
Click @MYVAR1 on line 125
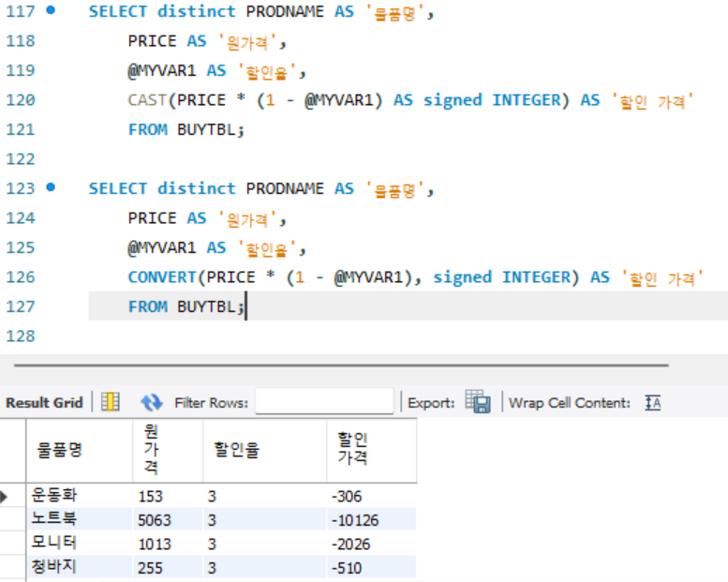point(162,247)
